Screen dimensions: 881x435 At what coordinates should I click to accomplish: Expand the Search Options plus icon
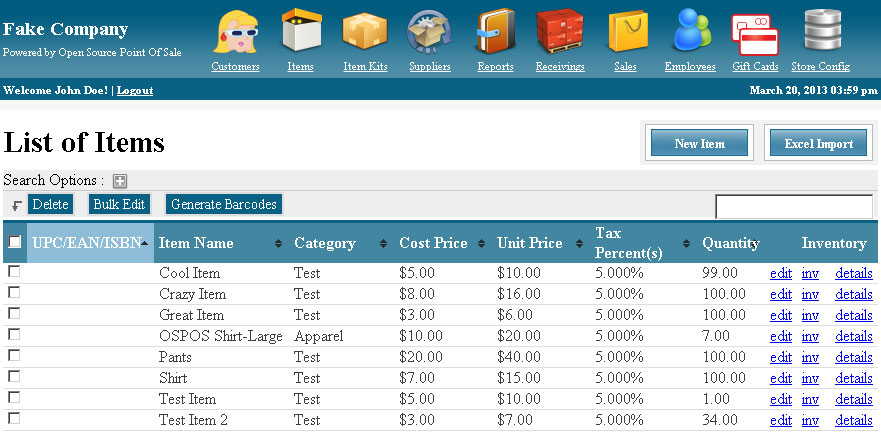click(x=120, y=181)
